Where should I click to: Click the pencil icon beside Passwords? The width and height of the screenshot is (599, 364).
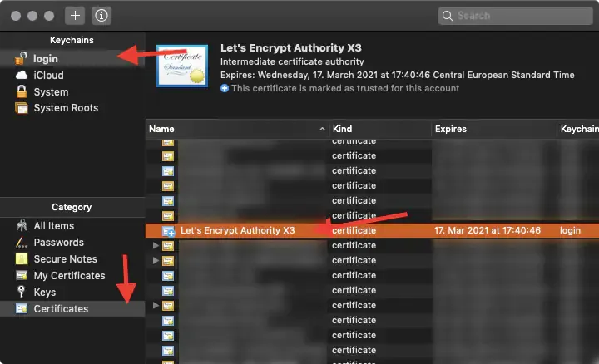(22, 242)
